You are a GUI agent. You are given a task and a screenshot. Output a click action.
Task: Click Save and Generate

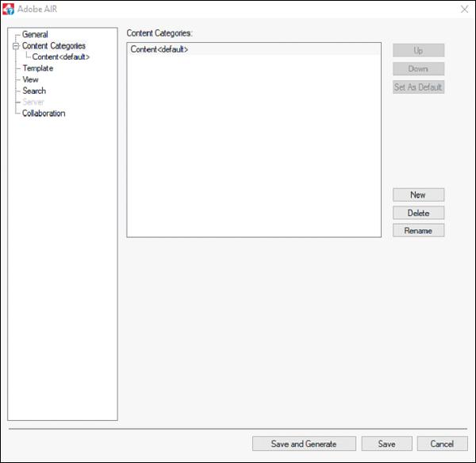tap(303, 444)
